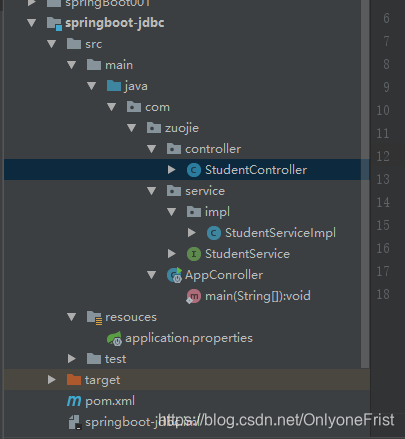Open the pom.xml file
The height and width of the screenshot is (439, 405).
110,401
